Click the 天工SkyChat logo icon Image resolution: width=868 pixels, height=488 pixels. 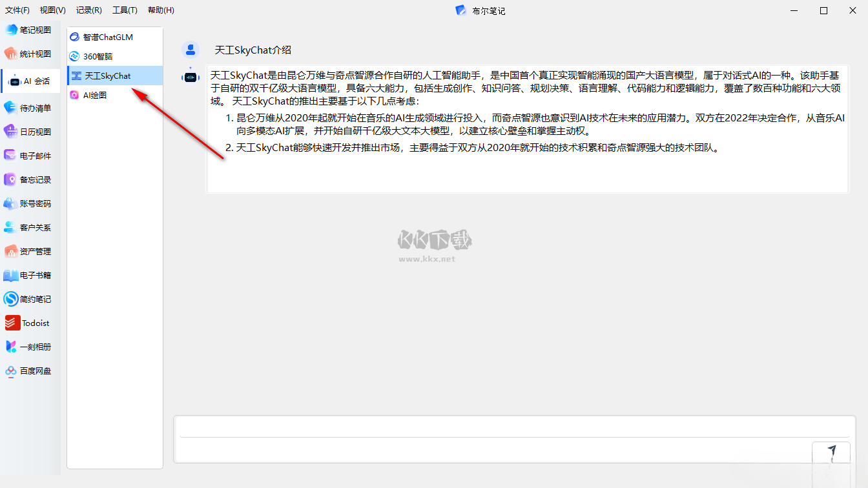coord(76,76)
